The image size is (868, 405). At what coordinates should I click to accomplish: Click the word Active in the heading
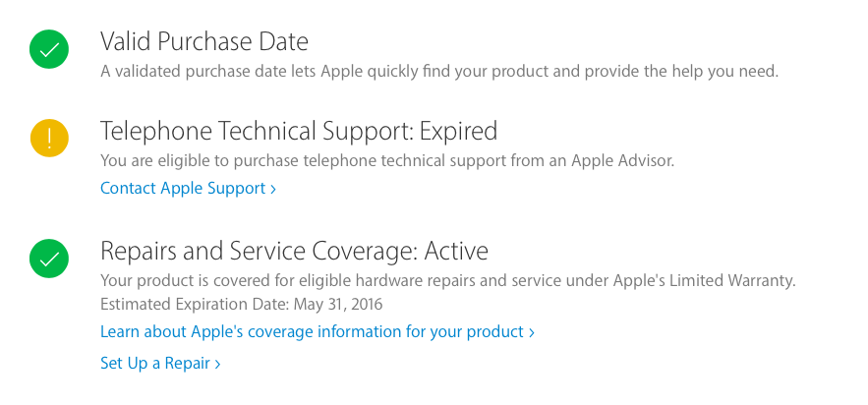click(456, 251)
